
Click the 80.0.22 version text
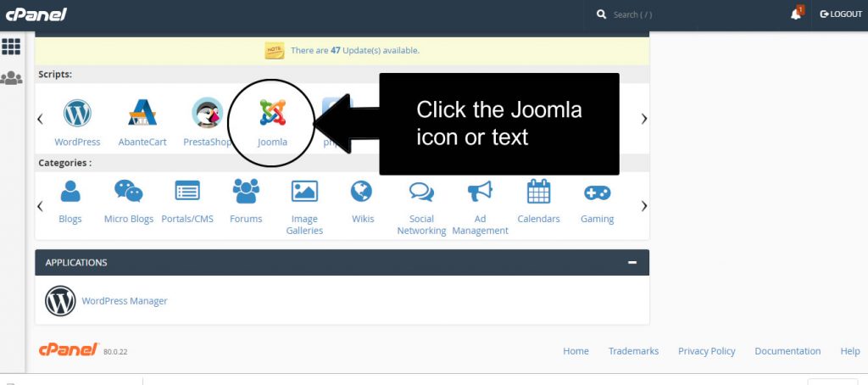click(115, 352)
